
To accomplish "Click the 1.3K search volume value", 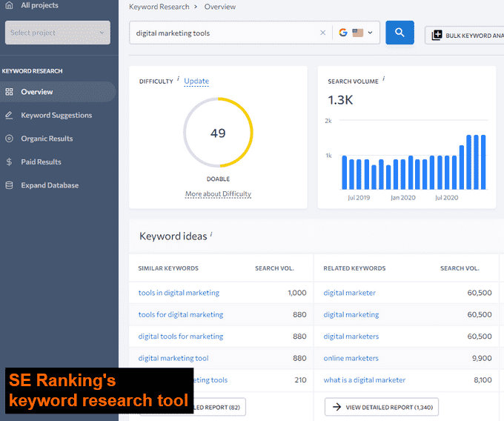I will (x=340, y=100).
